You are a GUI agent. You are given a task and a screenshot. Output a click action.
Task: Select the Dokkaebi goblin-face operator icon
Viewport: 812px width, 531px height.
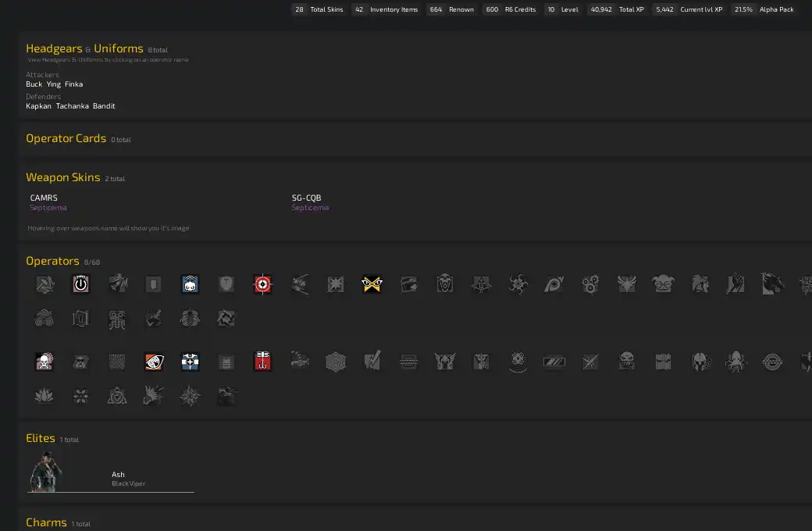pos(664,284)
